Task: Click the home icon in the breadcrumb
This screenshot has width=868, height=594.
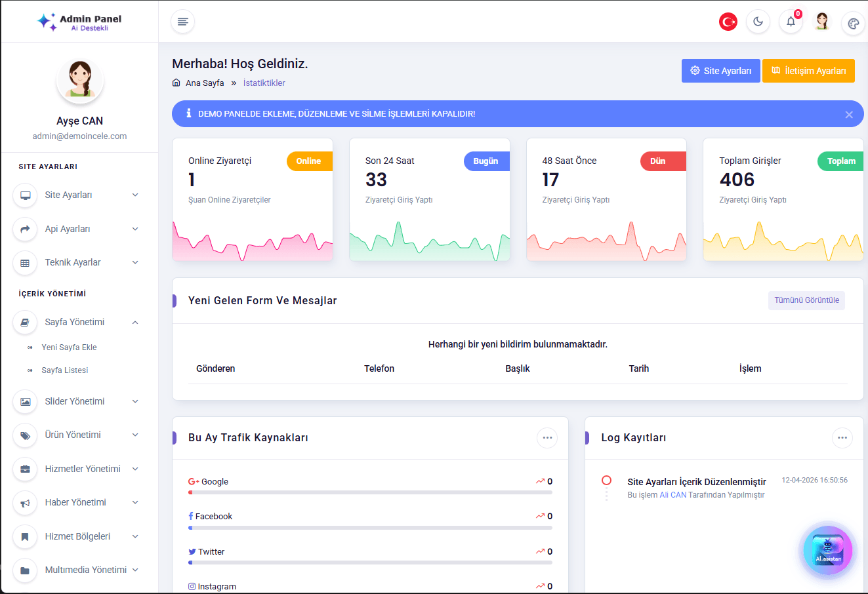Action: [x=175, y=83]
